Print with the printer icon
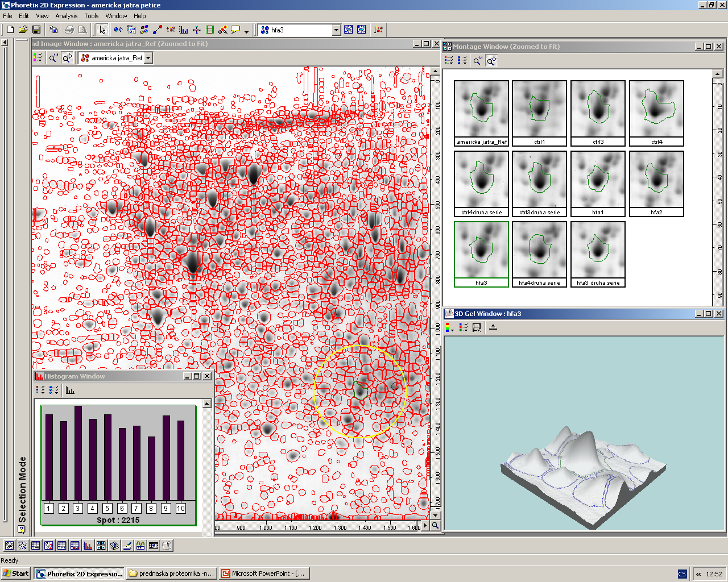Image resolution: width=728 pixels, height=582 pixels. [69, 30]
